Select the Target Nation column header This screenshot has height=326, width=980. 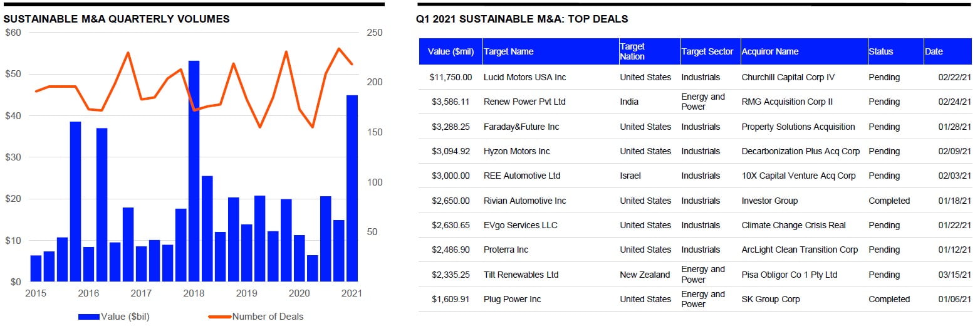click(632, 51)
